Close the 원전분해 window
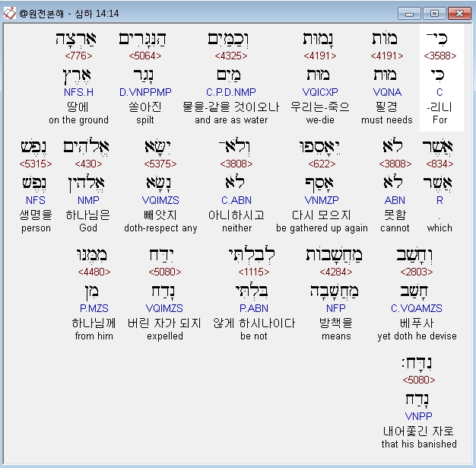476x468 pixels. (459, 14)
